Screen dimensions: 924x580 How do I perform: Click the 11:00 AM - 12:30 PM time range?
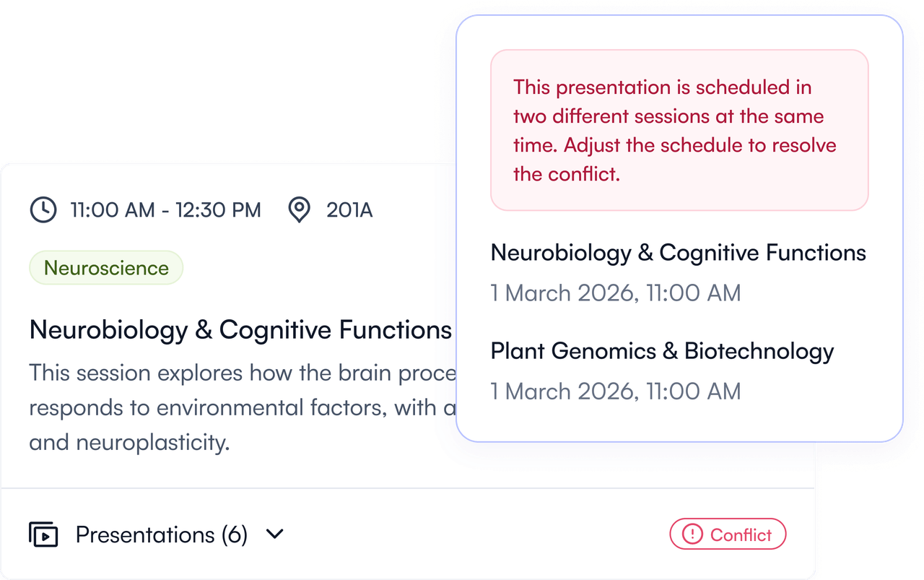click(165, 210)
